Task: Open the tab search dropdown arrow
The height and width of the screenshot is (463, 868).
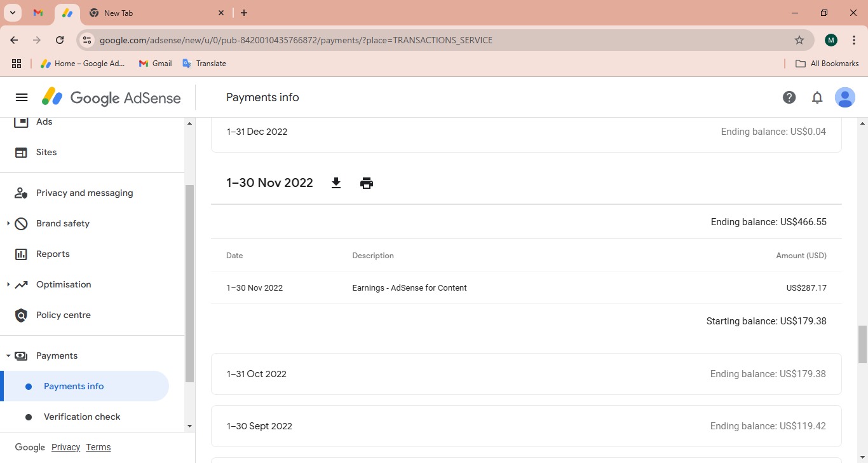Action: [12, 13]
